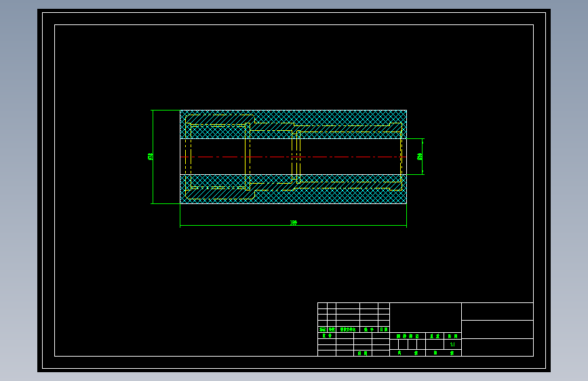The width and height of the screenshot is (588, 381).
Task: Pick the red dash-dot centerline of the part
Action: coord(293,157)
